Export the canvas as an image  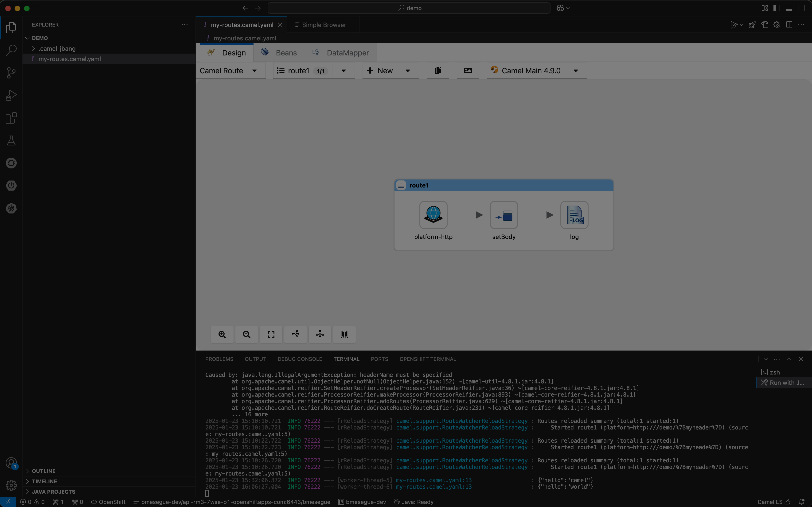coord(468,70)
